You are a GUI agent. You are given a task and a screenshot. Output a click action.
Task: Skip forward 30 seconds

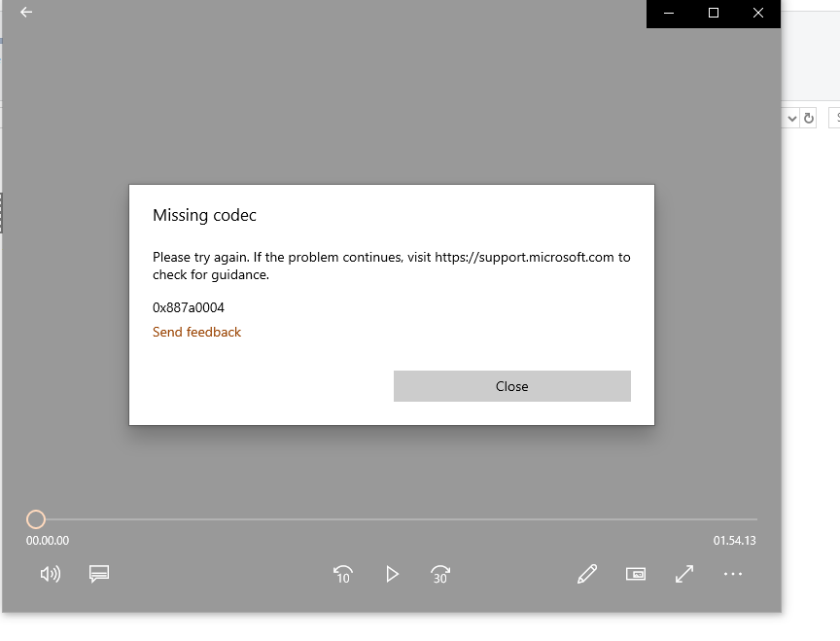coord(440,574)
